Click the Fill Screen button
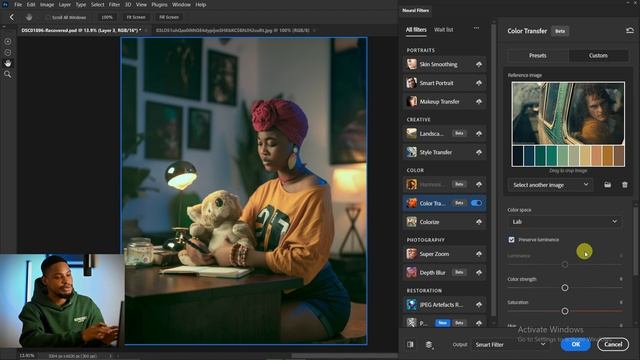The height and width of the screenshot is (360, 640). 169,17
